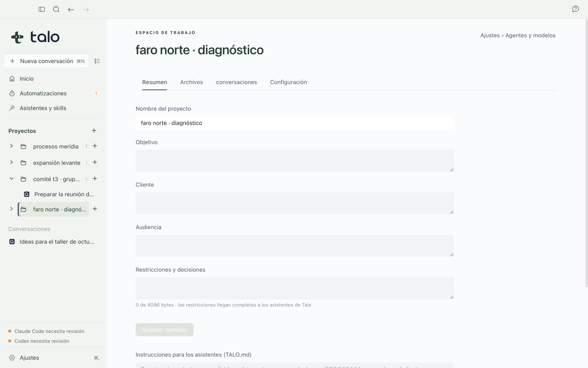Open Inicio from the sidebar
Image resolution: width=588 pixels, height=368 pixels.
53,79
